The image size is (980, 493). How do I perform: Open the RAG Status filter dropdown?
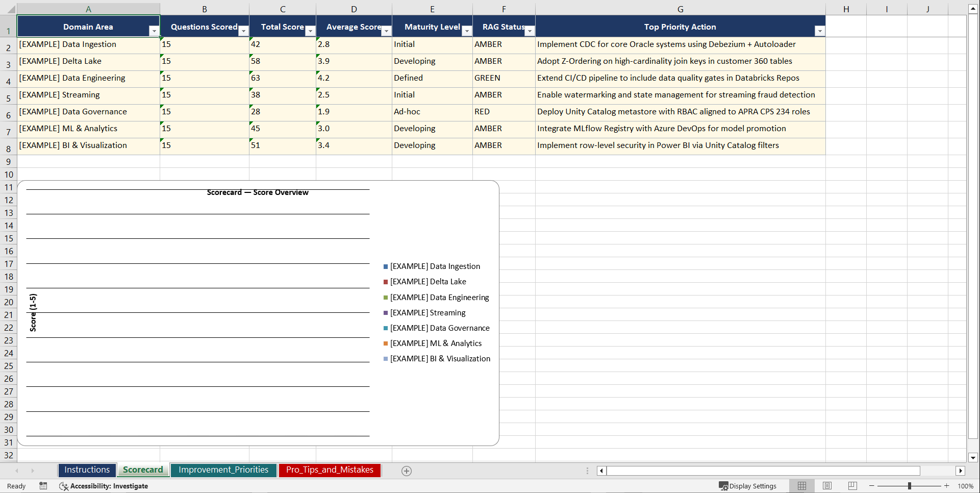point(530,31)
